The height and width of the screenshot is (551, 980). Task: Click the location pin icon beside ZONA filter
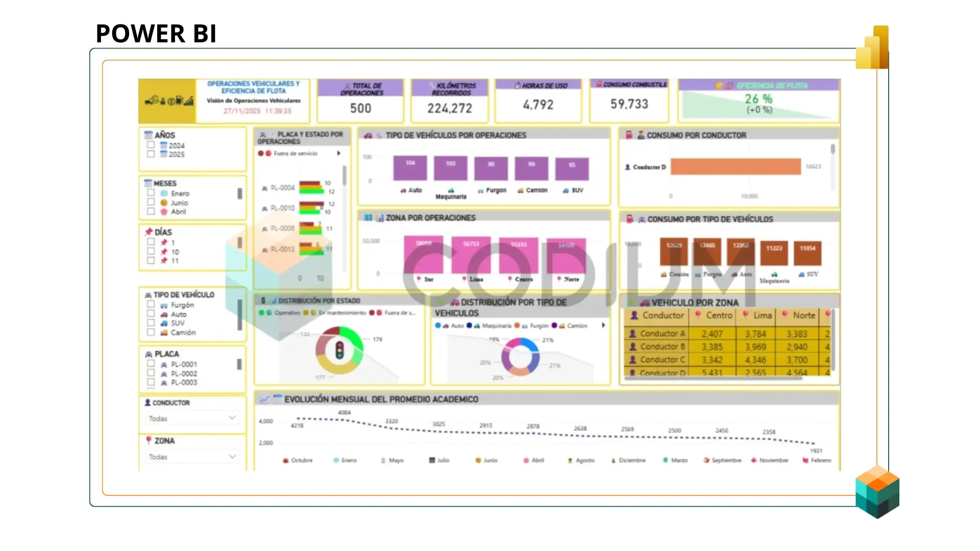[x=149, y=440]
